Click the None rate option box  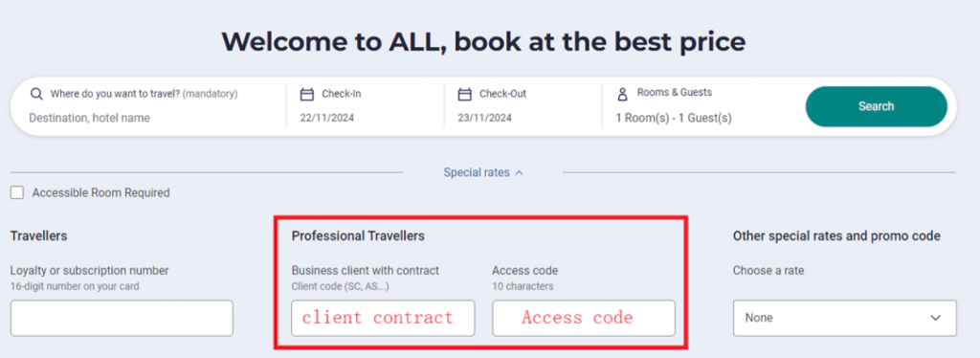pyautogui.click(x=844, y=318)
